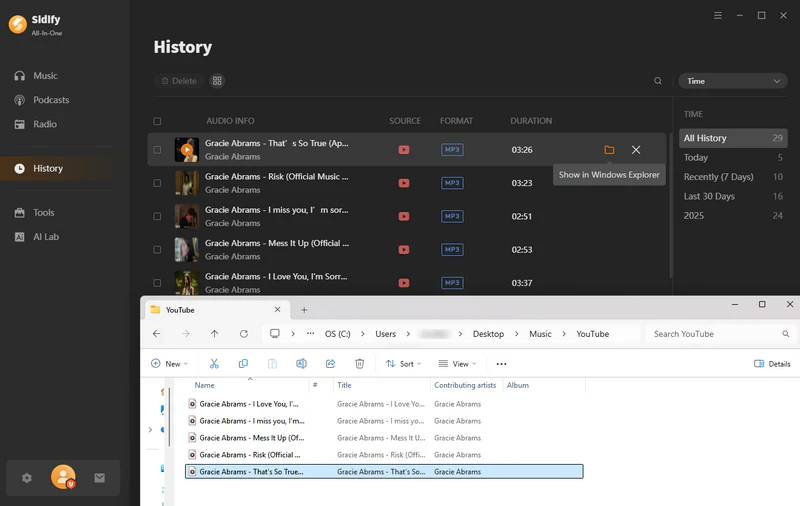Image resolution: width=800 pixels, height=506 pixels.
Task: Click the Delete button in History
Action: 179,81
